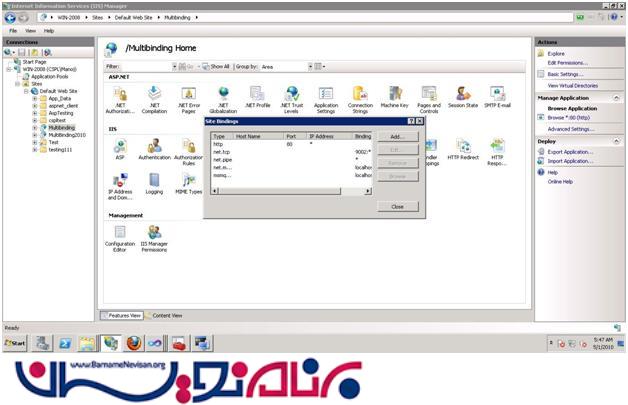The image size is (628, 405).
Task: Open IP Address and Domain Restrictions
Action: (120, 187)
